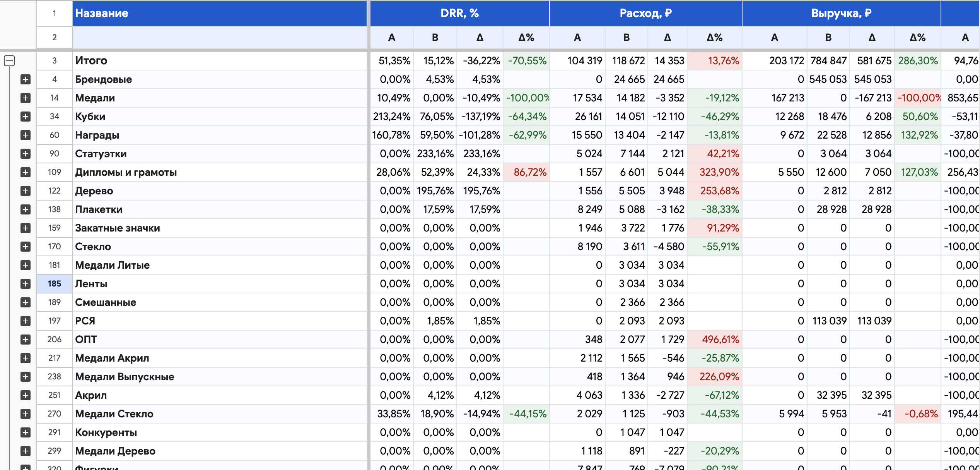Viewport: 980px width, 470px height.
Task: Select the РСЯ name cell
Action: pos(220,321)
